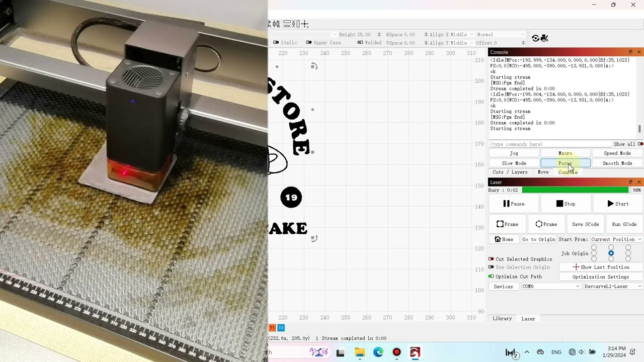The width and height of the screenshot is (644, 362).
Task: Click the VSpace value stepper
Action: 426,43
